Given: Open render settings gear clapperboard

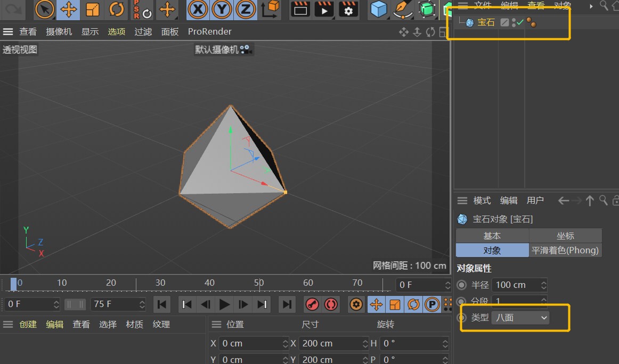Looking at the screenshot, I should pos(348,10).
